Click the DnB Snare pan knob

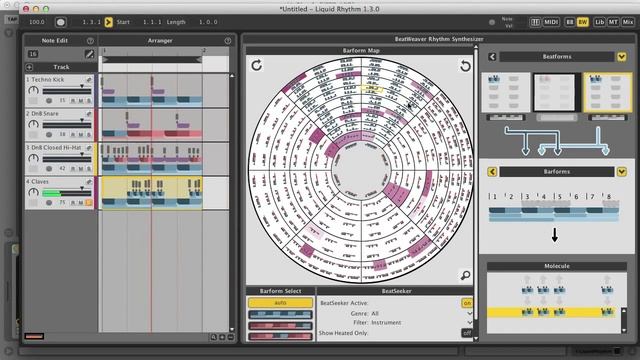click(x=33, y=124)
